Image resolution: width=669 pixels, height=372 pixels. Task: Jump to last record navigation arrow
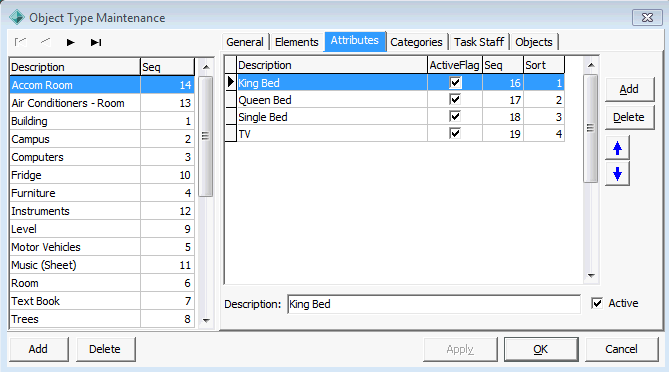click(x=96, y=42)
